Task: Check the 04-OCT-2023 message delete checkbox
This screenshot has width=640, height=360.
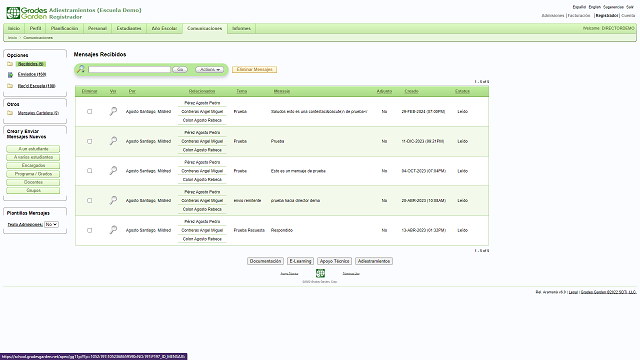Action: coord(89,171)
